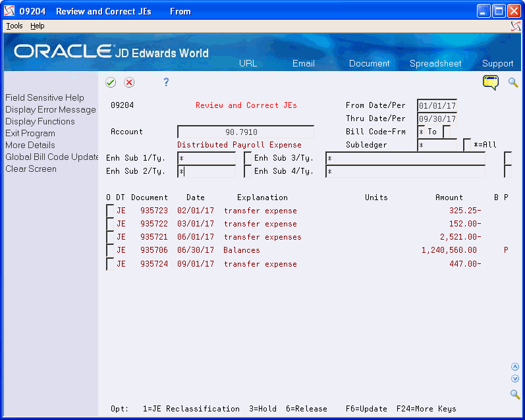
Task: Click the Balances explanation text
Action: click(x=242, y=250)
